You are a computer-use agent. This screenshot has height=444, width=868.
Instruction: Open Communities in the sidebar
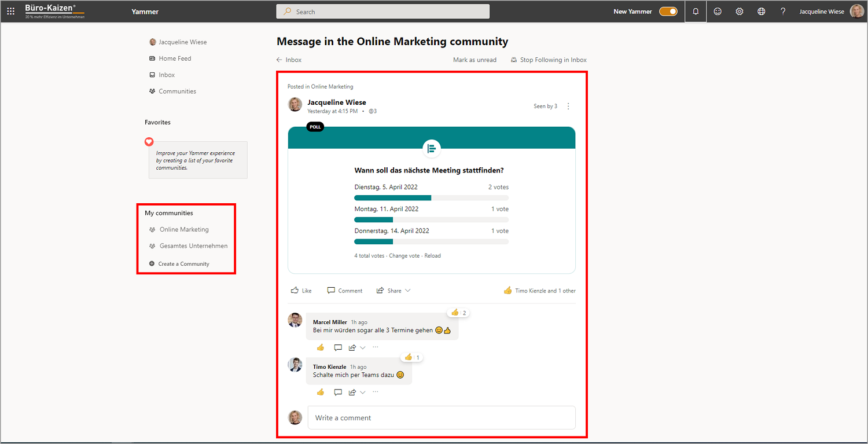tap(172, 91)
